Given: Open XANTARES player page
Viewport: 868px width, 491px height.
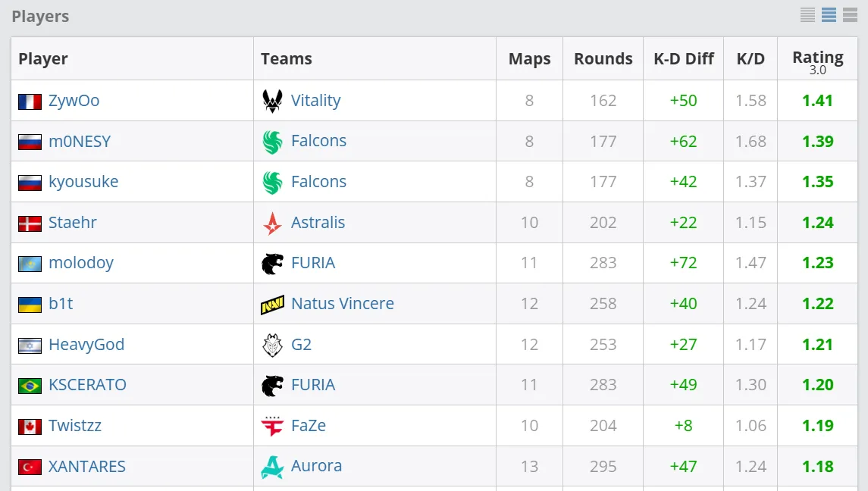Looking at the screenshot, I should [86, 466].
